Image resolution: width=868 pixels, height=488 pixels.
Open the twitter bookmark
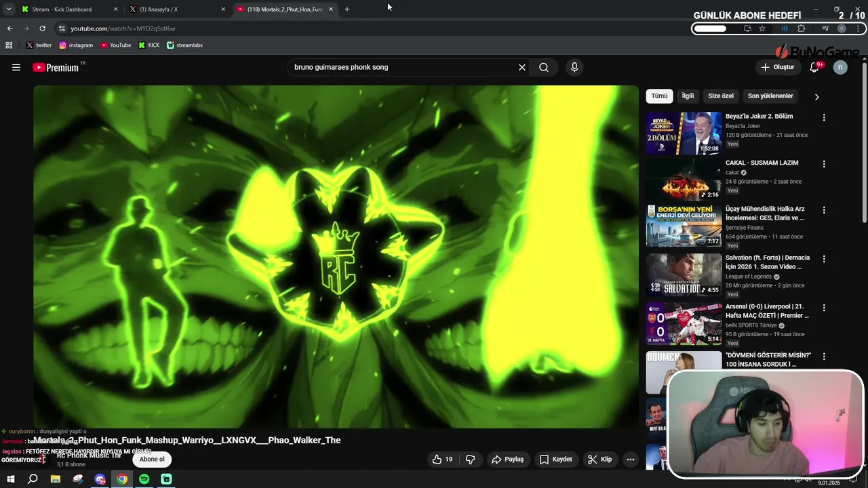[x=39, y=45]
